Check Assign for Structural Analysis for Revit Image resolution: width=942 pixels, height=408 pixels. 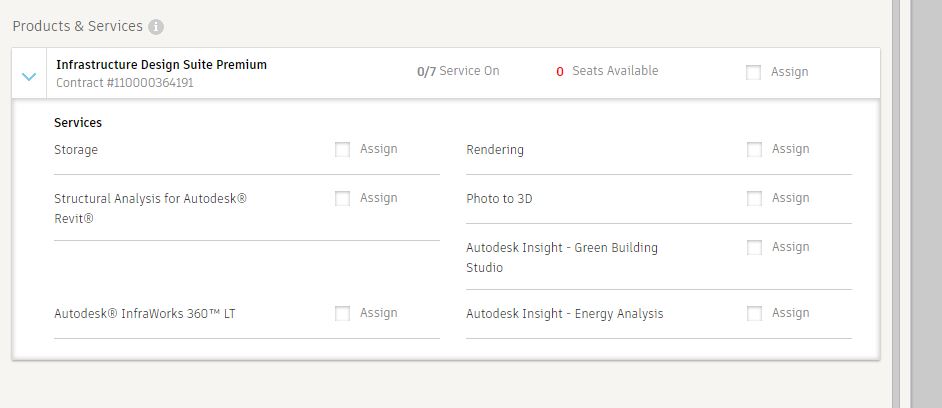(x=342, y=198)
